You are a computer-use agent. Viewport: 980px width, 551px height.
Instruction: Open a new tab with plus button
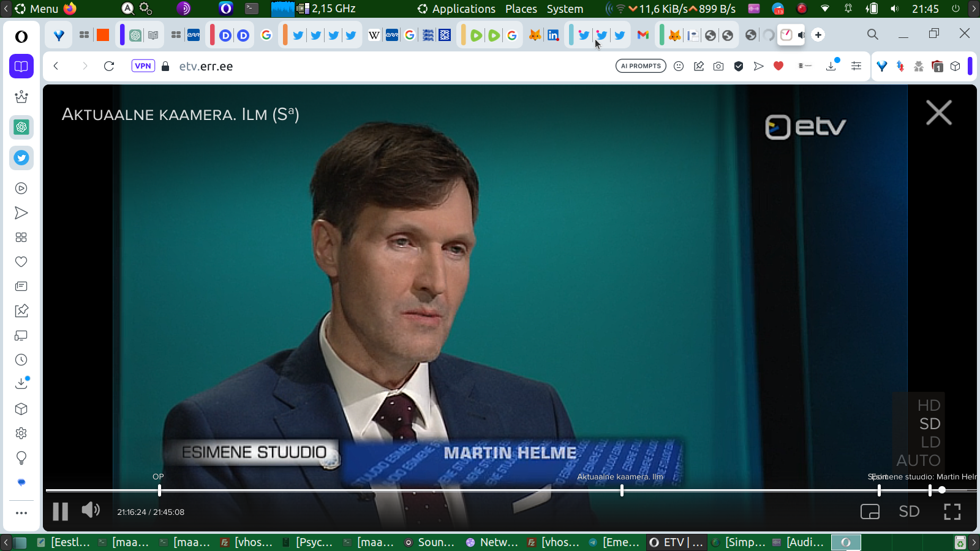coord(818,35)
